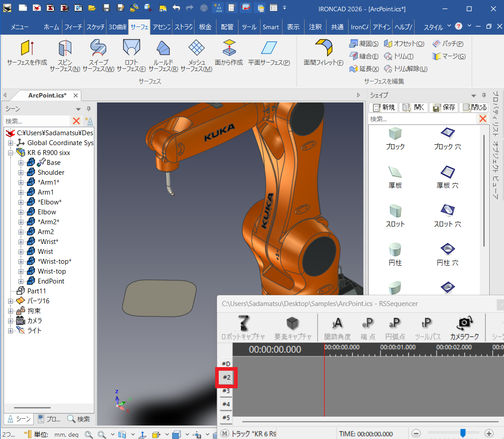
Task: Open the シーン panel dropdown arrow
Action: 78,109
